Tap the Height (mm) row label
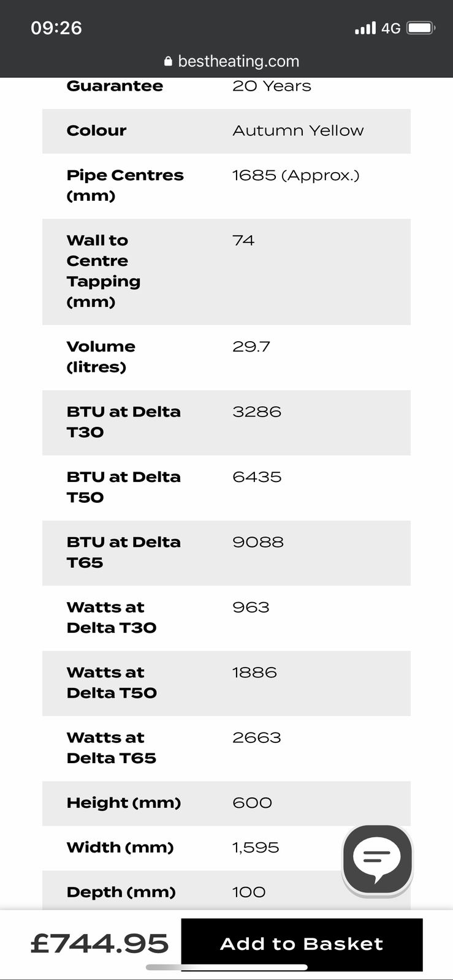This screenshot has width=453, height=980. pyautogui.click(x=124, y=803)
